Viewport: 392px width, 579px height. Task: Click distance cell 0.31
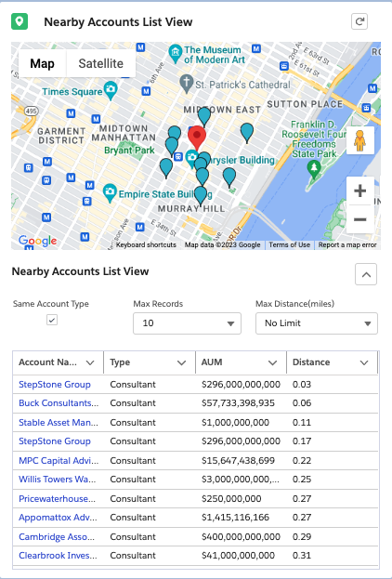[x=302, y=555]
